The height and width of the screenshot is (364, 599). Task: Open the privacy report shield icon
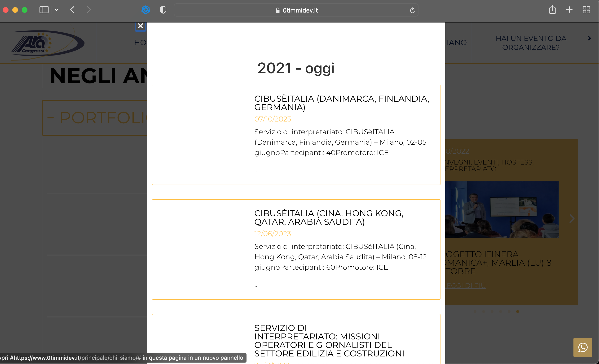163,10
